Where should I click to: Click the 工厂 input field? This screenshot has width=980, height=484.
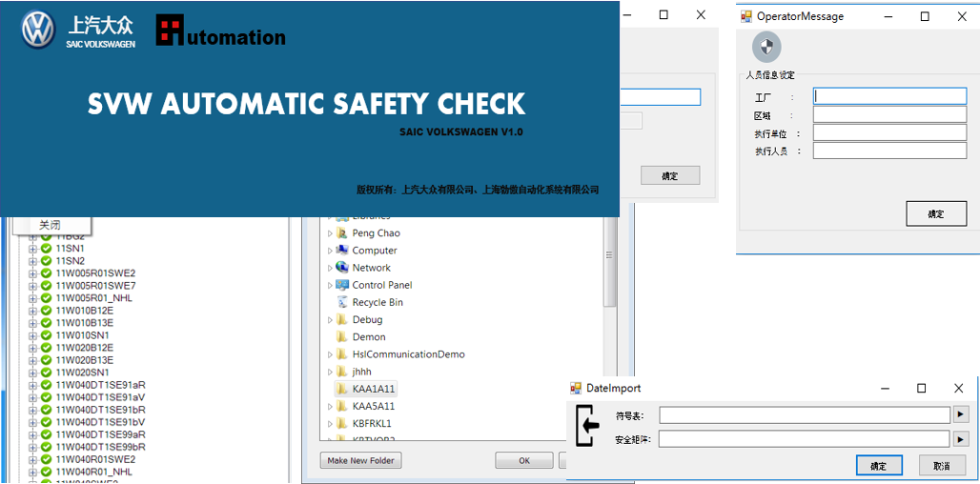pos(890,96)
